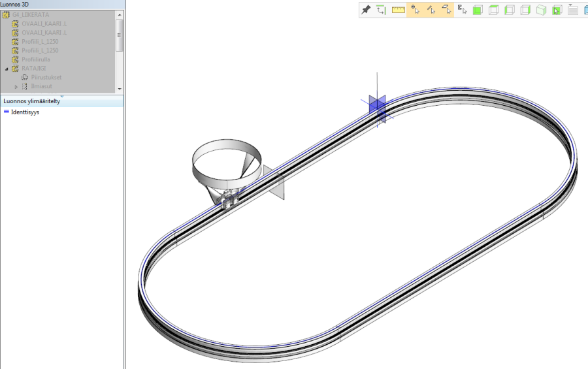Screen dimensions: 588x369
Task: Toggle the point selection filter
Action: click(414, 10)
